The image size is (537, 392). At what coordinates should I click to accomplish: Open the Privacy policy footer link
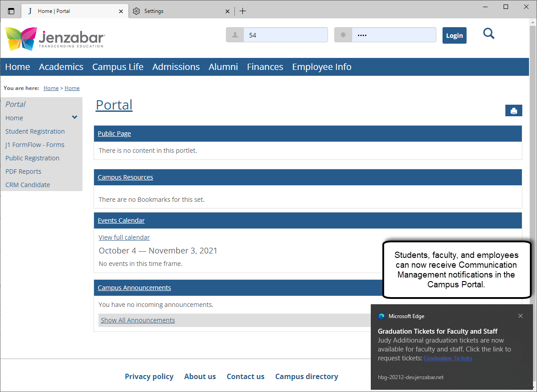(x=149, y=376)
